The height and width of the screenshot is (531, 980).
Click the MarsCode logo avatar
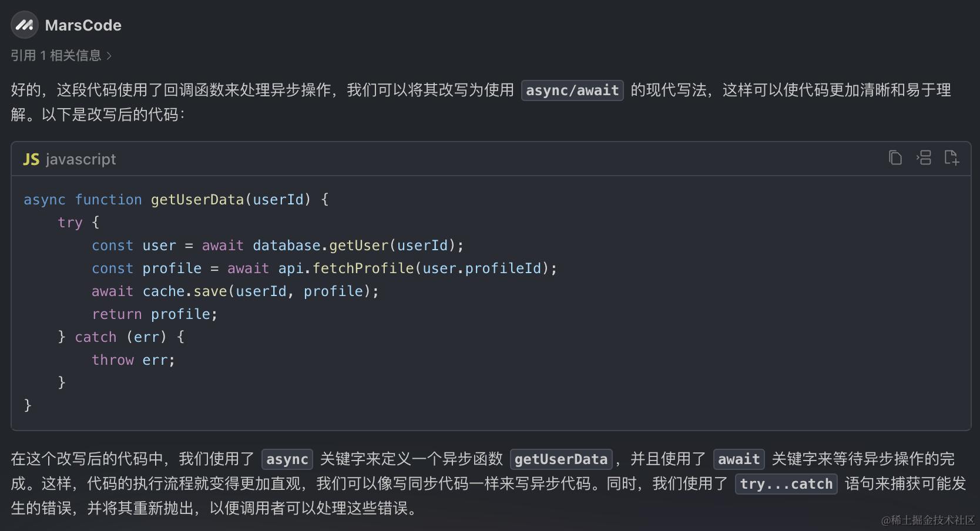click(24, 25)
